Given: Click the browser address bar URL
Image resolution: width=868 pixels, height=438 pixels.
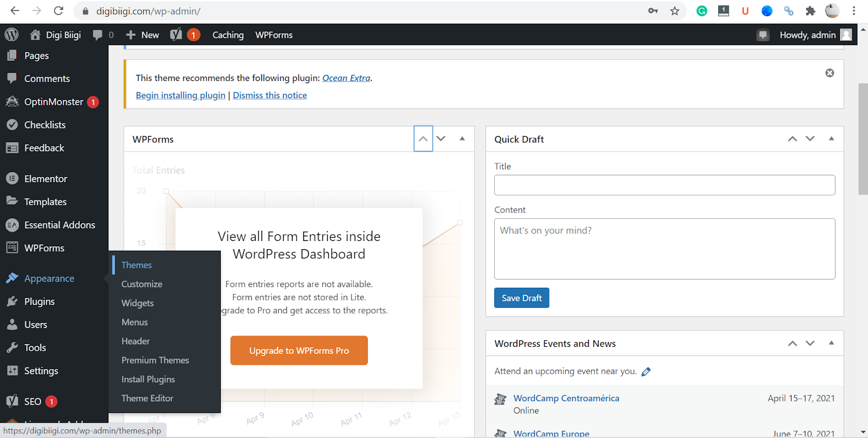Looking at the screenshot, I should click(148, 11).
